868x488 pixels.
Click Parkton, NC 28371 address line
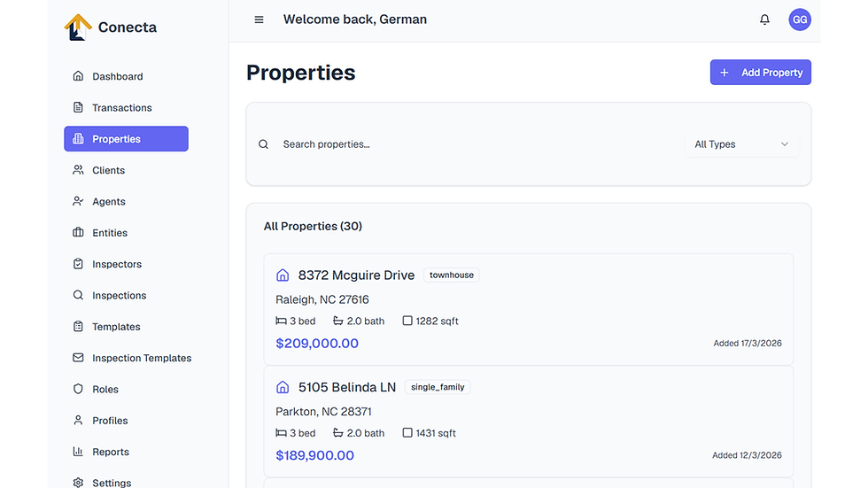(x=323, y=412)
